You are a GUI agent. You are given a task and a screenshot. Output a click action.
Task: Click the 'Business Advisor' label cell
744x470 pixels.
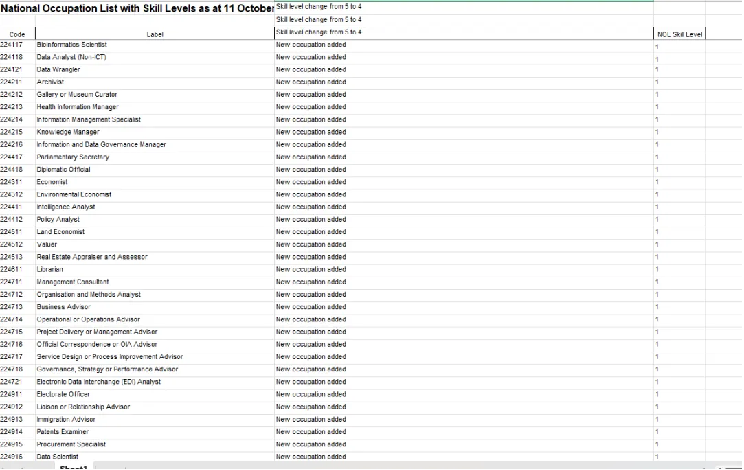pos(64,307)
